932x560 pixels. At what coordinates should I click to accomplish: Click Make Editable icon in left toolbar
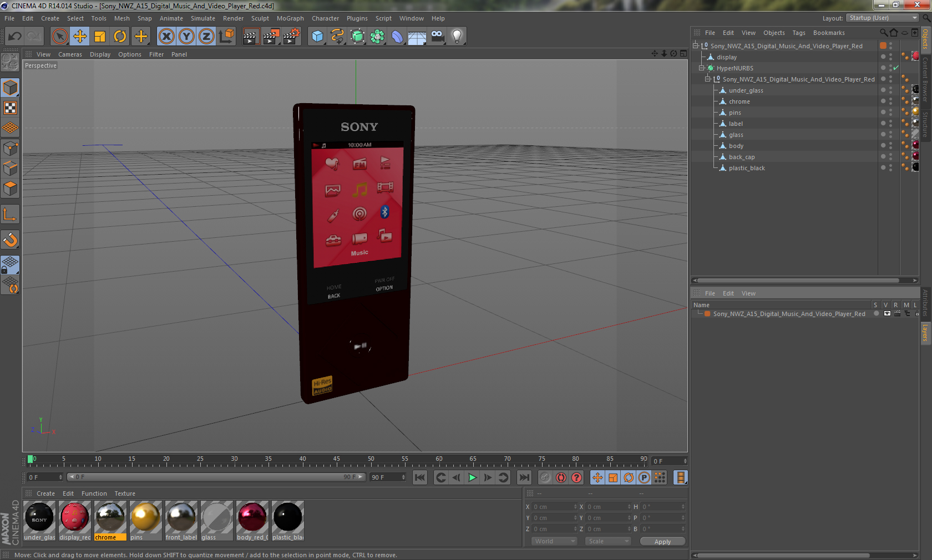coord(10,62)
